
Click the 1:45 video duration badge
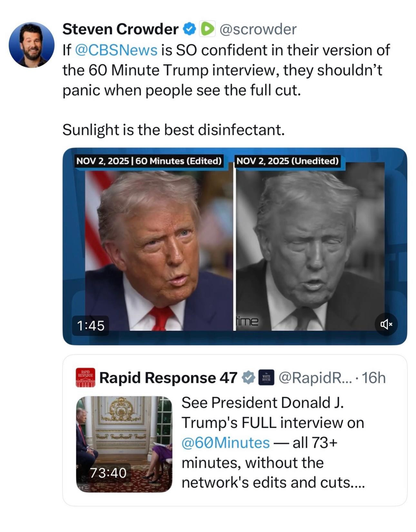point(91,326)
